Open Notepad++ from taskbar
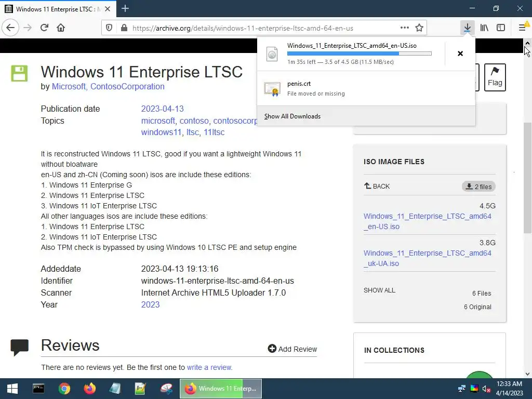532x399 pixels. 140,389
